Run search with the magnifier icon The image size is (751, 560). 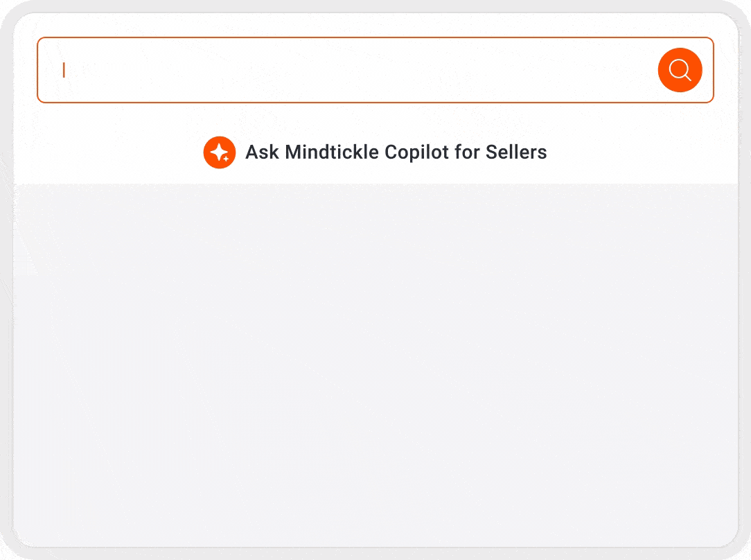pos(680,70)
